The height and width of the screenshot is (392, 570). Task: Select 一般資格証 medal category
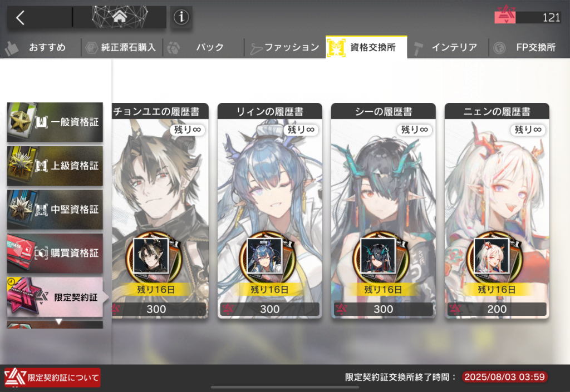55,122
